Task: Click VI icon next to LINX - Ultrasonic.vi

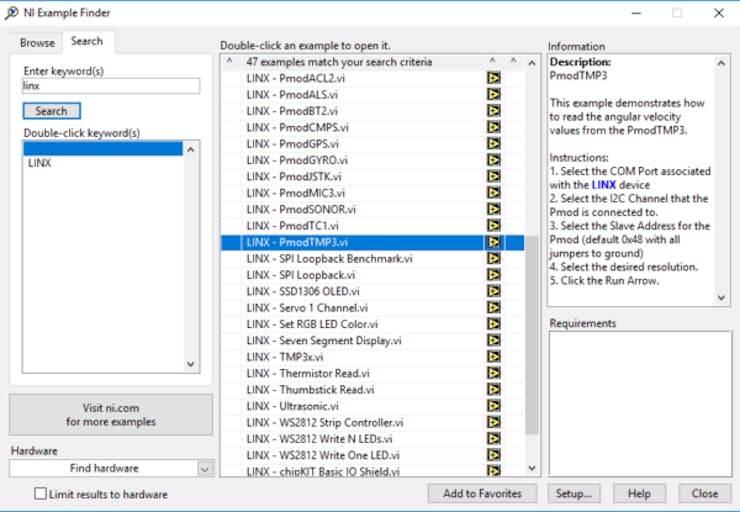Action: 494,406
